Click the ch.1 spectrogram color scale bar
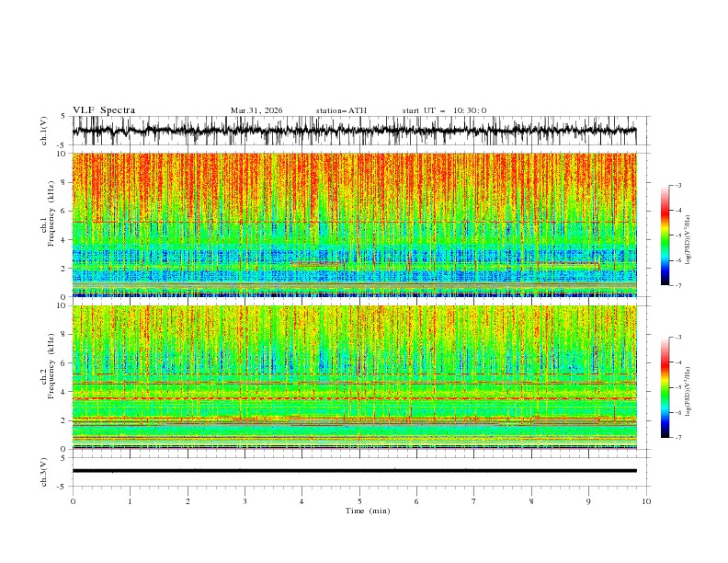This screenshot has height=563, width=728. (665, 235)
